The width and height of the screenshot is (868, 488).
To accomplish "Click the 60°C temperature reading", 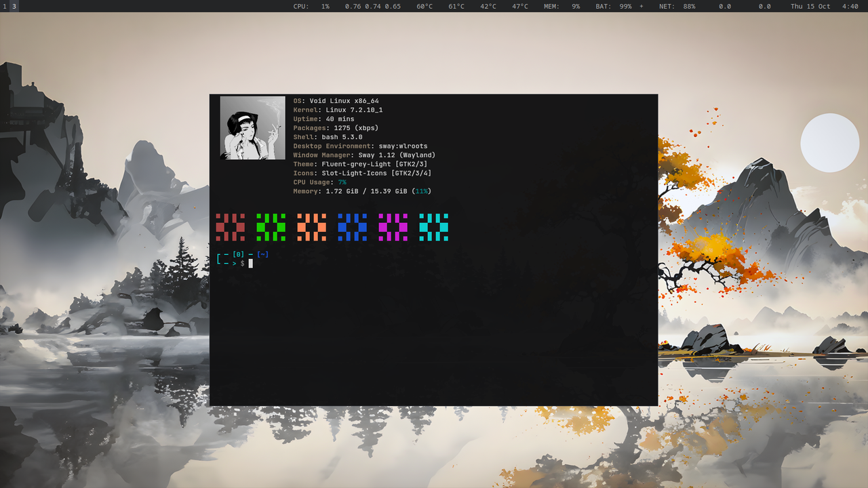I will click(x=425, y=6).
